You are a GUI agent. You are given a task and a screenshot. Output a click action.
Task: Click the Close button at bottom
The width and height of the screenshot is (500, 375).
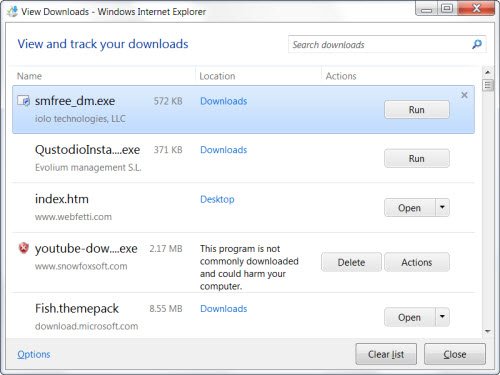(455, 354)
